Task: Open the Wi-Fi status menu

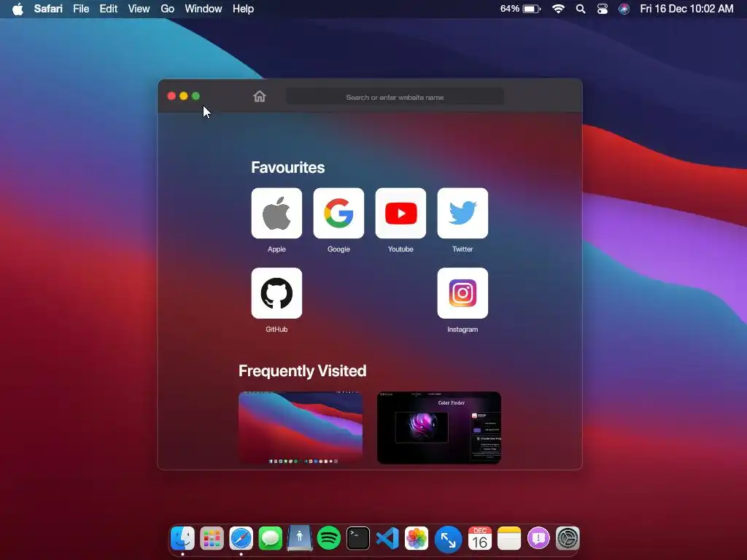Action: click(558, 9)
